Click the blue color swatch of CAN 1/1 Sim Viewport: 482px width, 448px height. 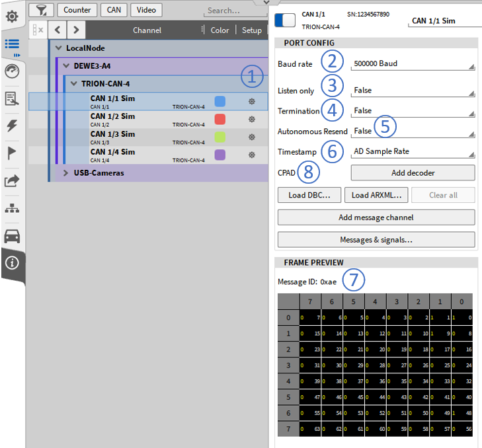[x=220, y=101]
